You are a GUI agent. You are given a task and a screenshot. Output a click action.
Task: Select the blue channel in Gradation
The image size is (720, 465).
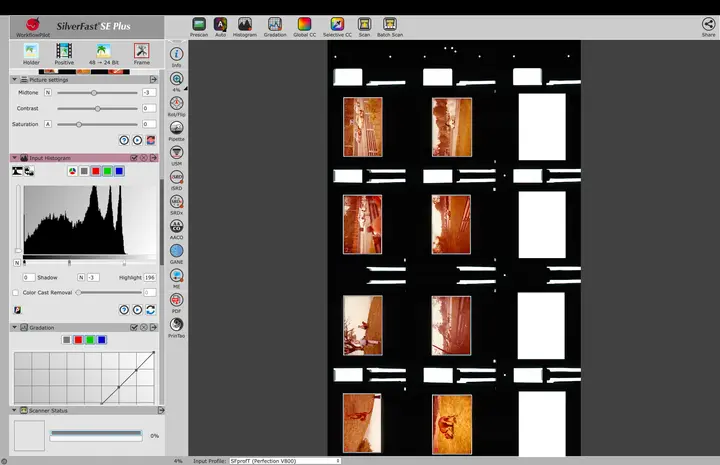click(x=101, y=340)
